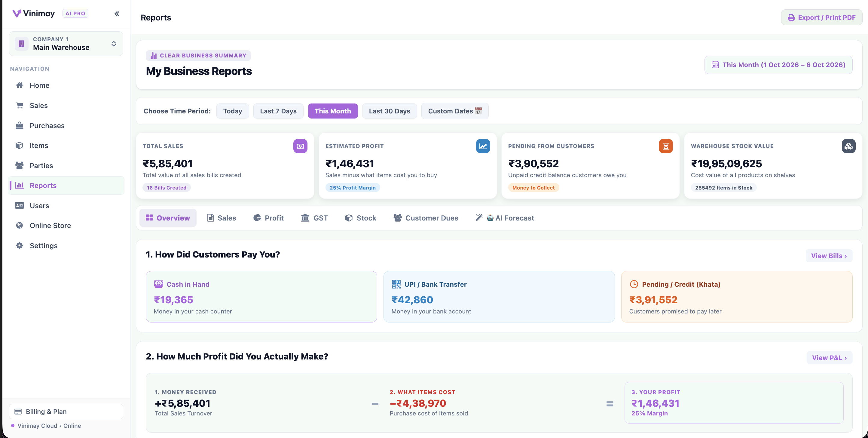Click the Warehouse Stock Value cubes icon

click(848, 146)
